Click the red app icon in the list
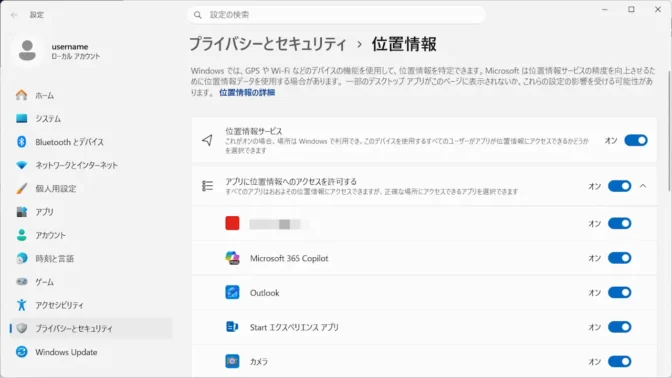Viewport: 672px width, 378px height. [232, 223]
